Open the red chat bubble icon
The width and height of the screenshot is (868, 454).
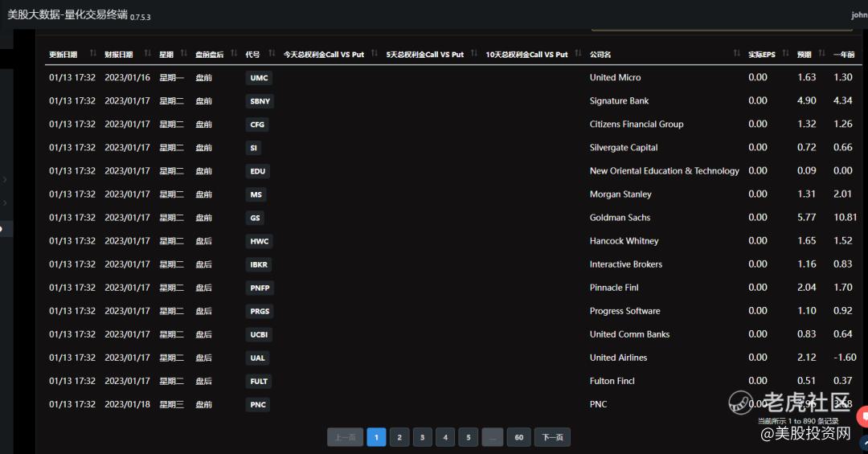(x=863, y=416)
